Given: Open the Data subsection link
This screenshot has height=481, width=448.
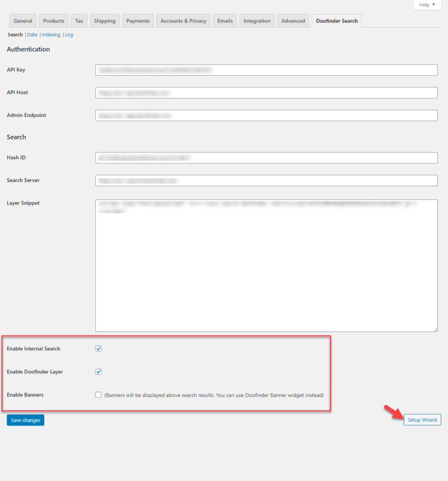Looking at the screenshot, I should pos(32,35).
